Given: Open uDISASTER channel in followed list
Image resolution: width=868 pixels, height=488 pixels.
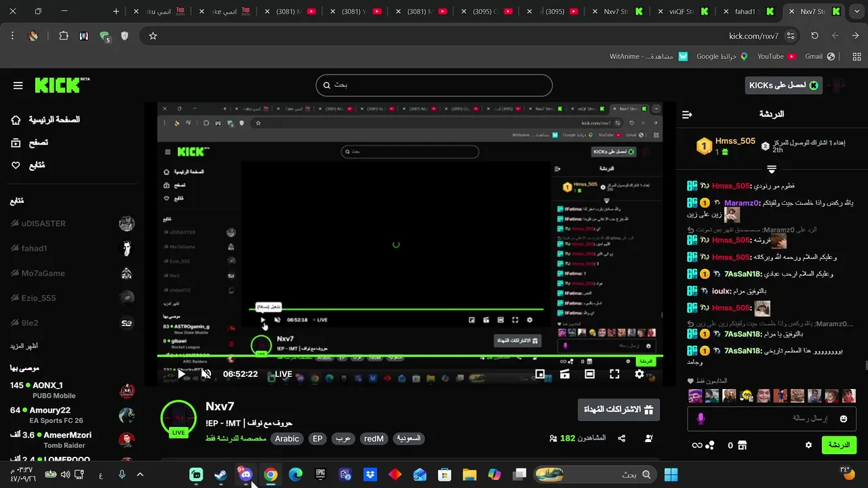Looking at the screenshot, I should click(x=72, y=224).
